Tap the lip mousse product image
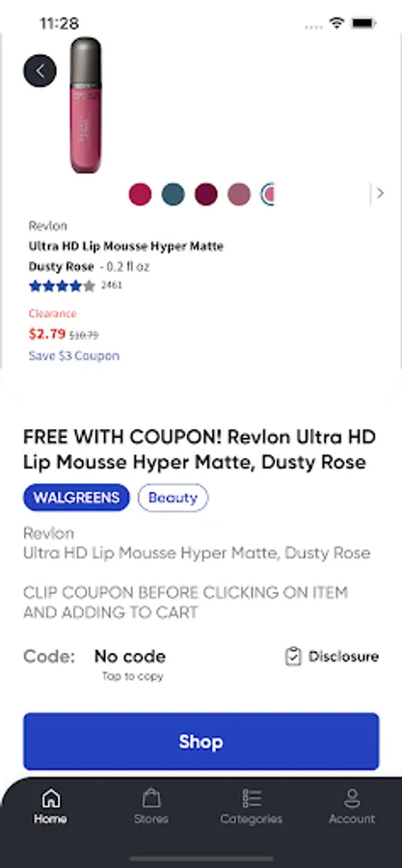Viewport: 402px width, 868px height. pos(86,105)
